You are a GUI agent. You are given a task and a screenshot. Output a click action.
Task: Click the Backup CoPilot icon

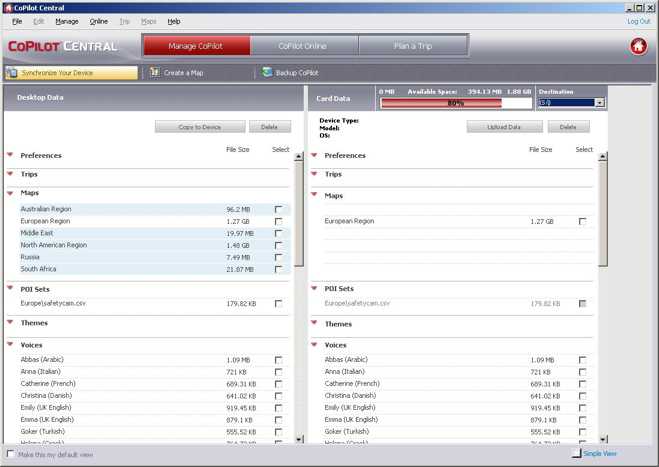point(267,73)
